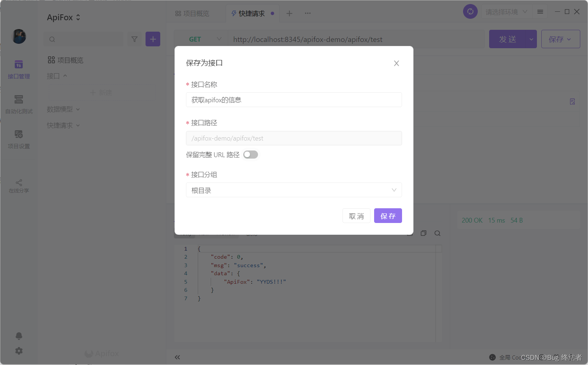Open 接口管理 in the sidebar
588x365 pixels.
coord(19,70)
